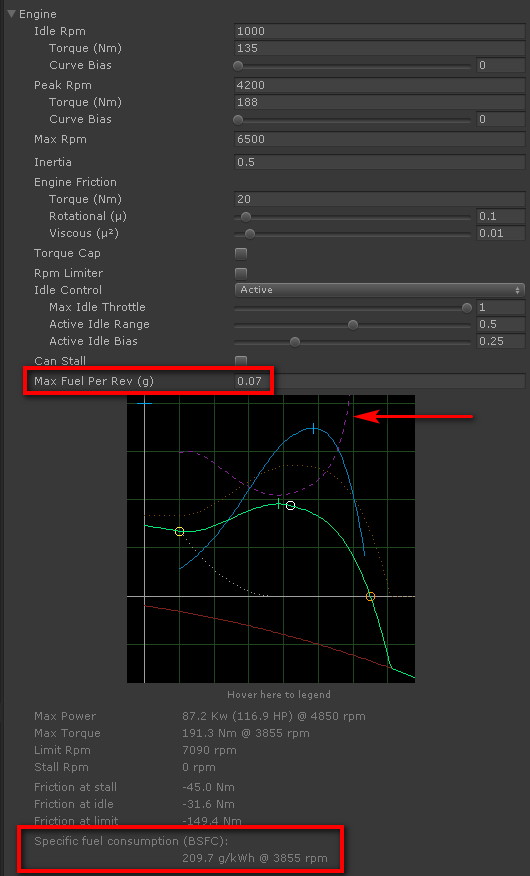Toggle the Rpm Limiter checkbox

[x=241, y=273]
